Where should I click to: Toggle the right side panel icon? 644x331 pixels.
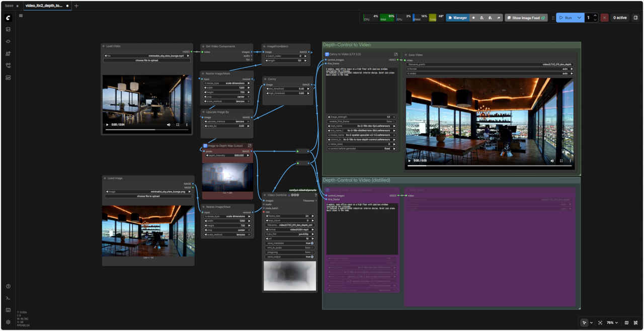click(635, 18)
